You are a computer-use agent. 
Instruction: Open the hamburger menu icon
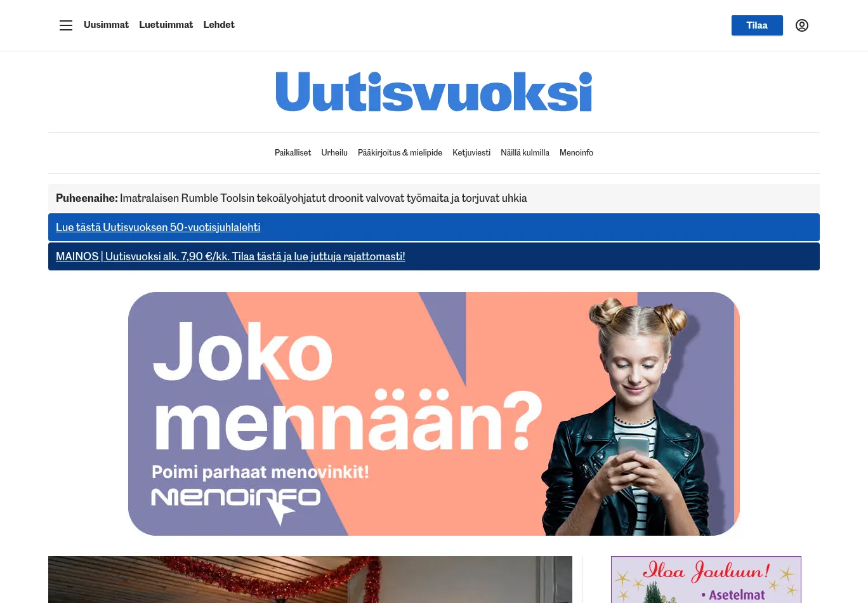pyautogui.click(x=66, y=25)
